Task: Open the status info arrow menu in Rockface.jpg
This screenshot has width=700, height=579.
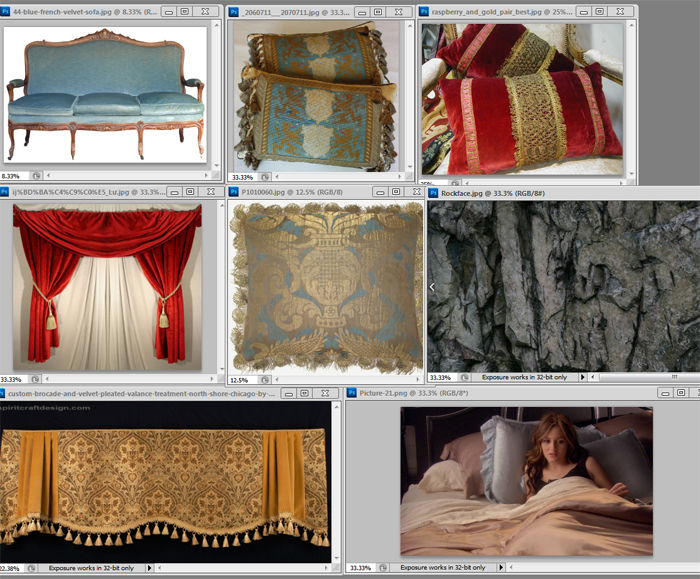Action: pyautogui.click(x=582, y=377)
